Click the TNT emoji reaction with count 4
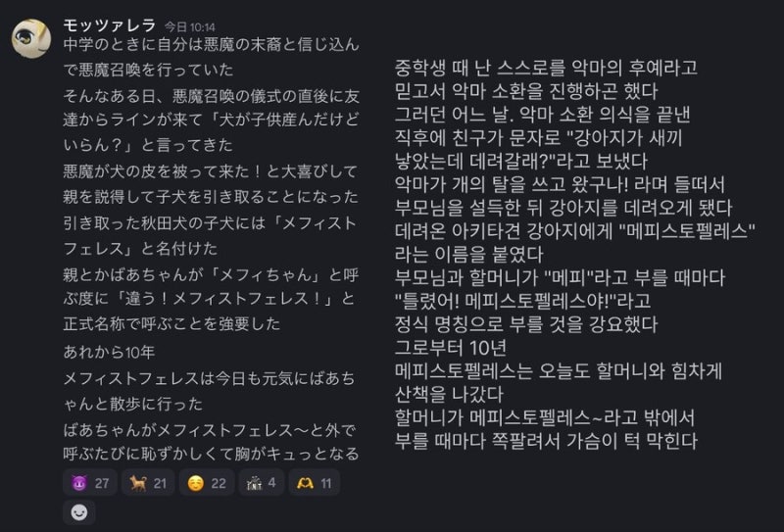Screen dimensions: 784x532 click(x=262, y=483)
